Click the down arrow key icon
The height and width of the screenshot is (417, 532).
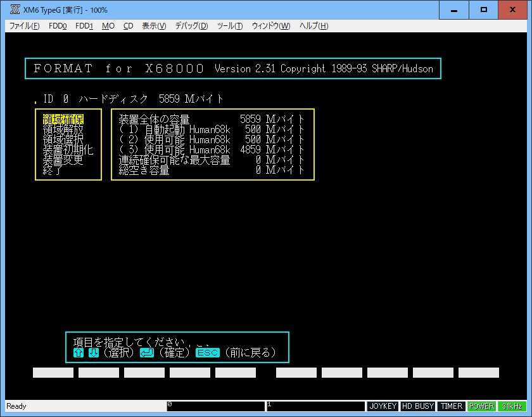click(94, 353)
